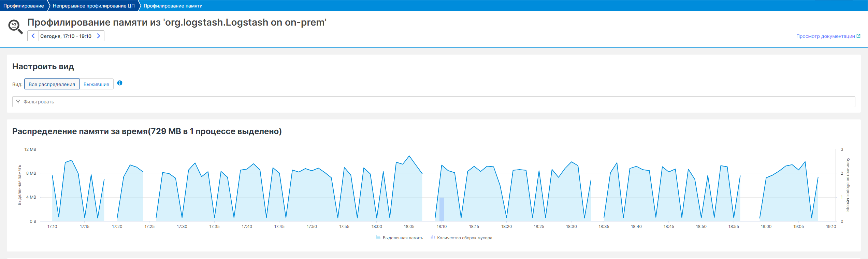Click 'Выделенная память' legend label
868x259 pixels.
point(403,238)
